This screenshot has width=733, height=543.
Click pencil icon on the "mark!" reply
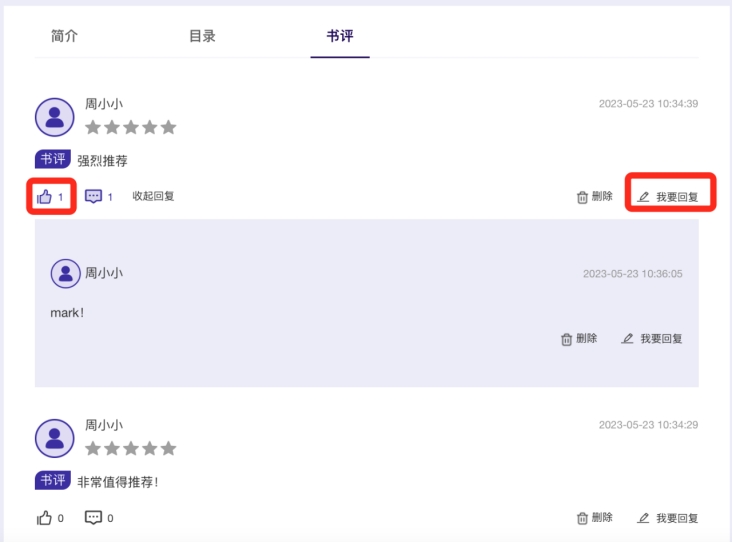tap(628, 339)
